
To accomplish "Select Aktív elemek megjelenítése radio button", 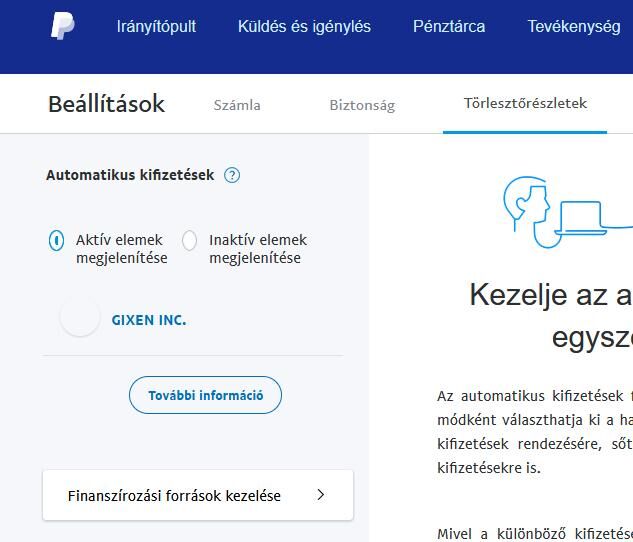I will pos(56,240).
